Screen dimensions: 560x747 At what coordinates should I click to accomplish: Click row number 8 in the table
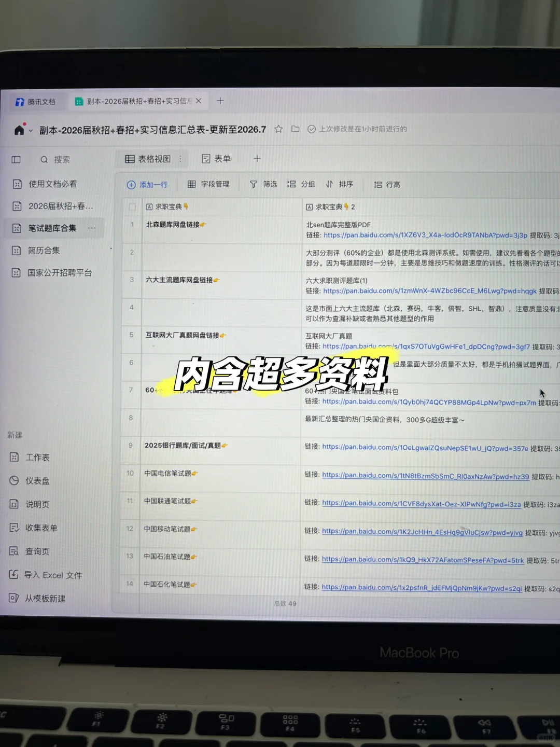[x=131, y=418]
